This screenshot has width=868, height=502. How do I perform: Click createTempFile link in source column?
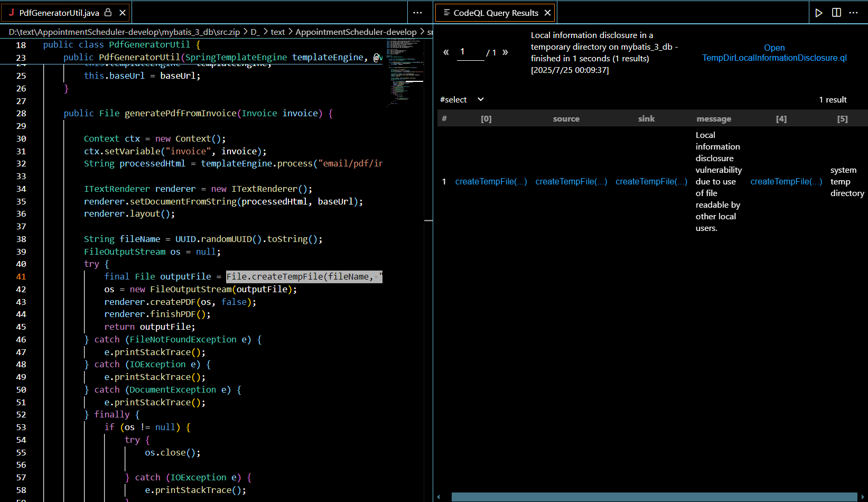point(571,181)
